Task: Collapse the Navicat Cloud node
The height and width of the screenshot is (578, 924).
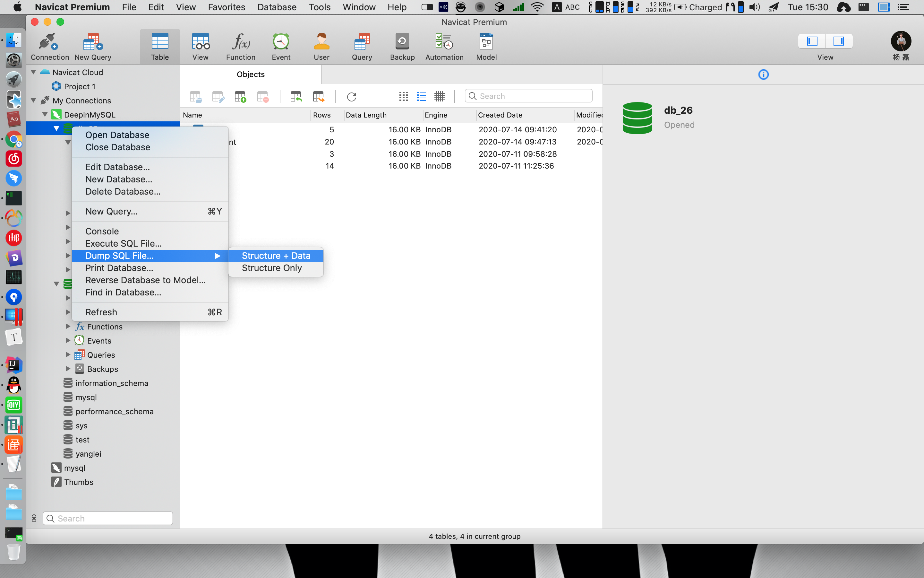Action: (34, 72)
